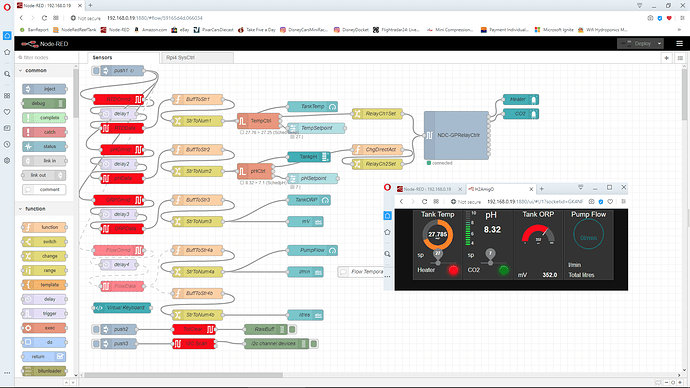Select the range node in the palette
This screenshot has width=690, height=388.
pyautogui.click(x=44, y=271)
